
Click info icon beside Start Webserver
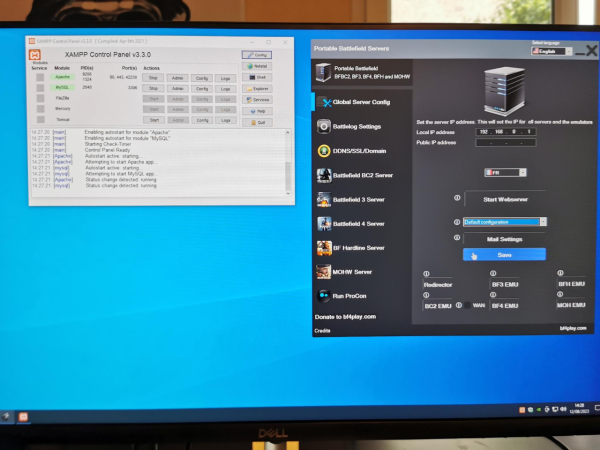[457, 198]
